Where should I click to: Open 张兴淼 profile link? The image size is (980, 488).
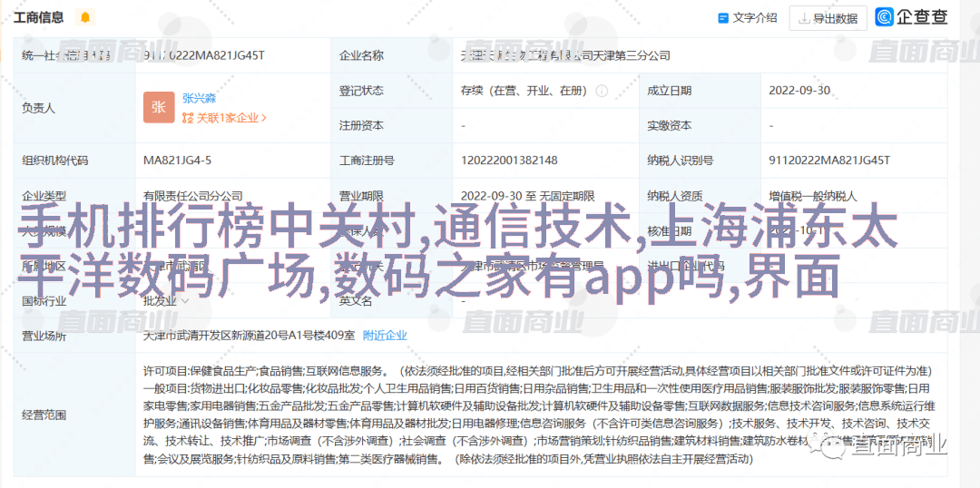[199, 98]
